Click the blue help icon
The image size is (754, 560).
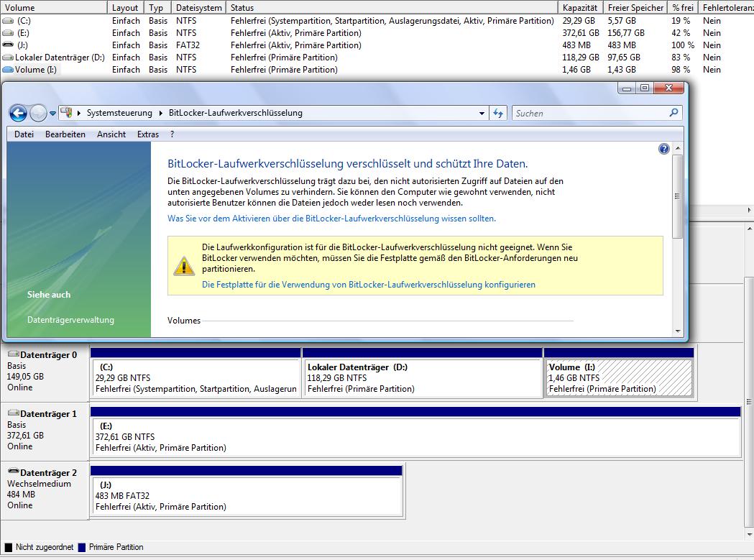click(x=663, y=149)
